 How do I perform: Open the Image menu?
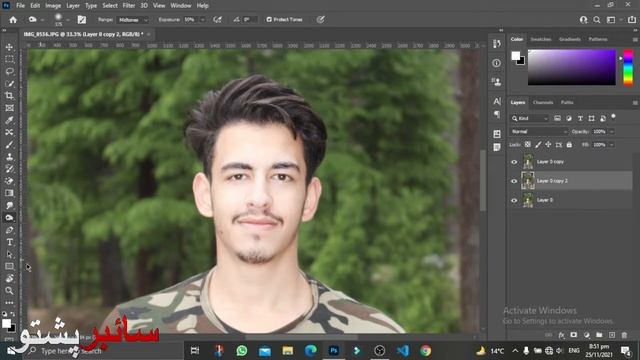53,6
